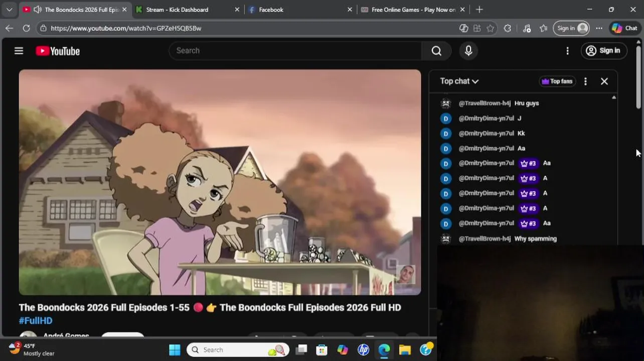Viewport: 644px width, 361px height.
Task: Open Copilot app on taskbar
Action: coord(343,350)
